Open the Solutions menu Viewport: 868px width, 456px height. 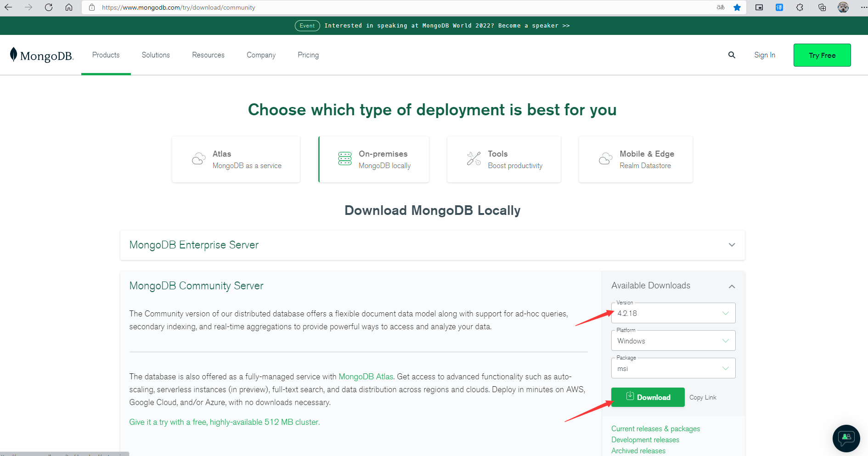(x=156, y=55)
